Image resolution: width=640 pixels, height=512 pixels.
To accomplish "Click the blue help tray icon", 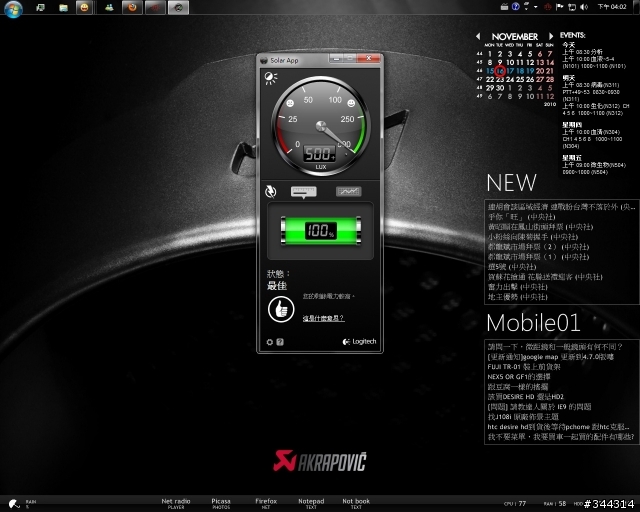I will click(x=516, y=7).
